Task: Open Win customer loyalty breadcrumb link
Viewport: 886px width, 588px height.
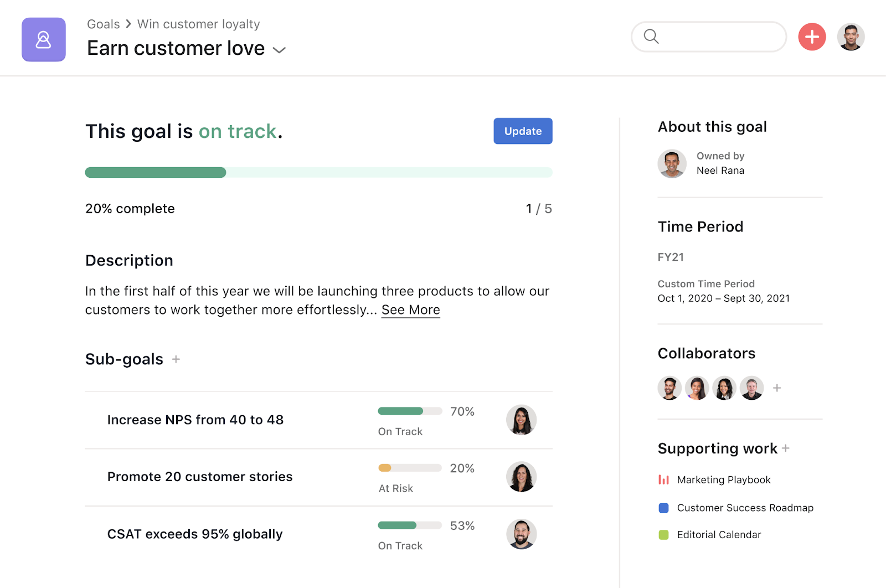Action: point(199,24)
